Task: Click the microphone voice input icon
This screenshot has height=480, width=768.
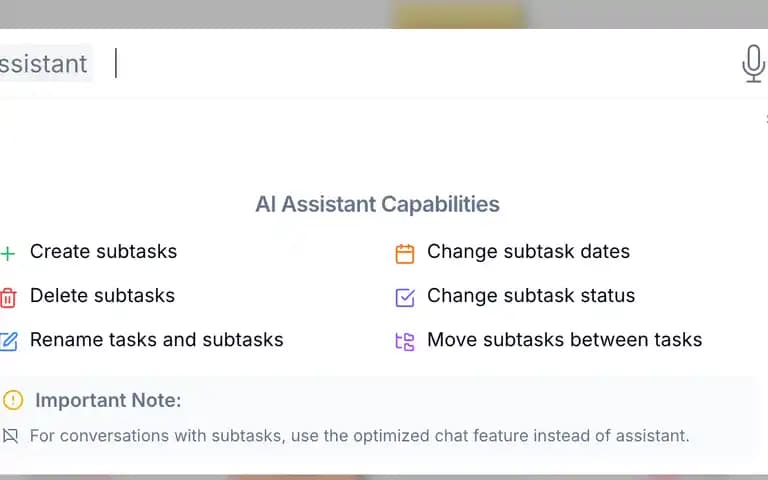Action: click(x=753, y=64)
